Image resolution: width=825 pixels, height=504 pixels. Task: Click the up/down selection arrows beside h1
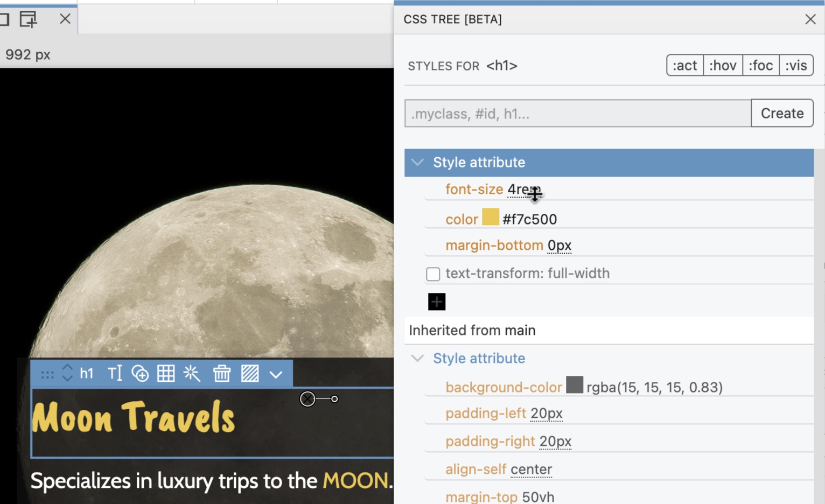tap(67, 373)
